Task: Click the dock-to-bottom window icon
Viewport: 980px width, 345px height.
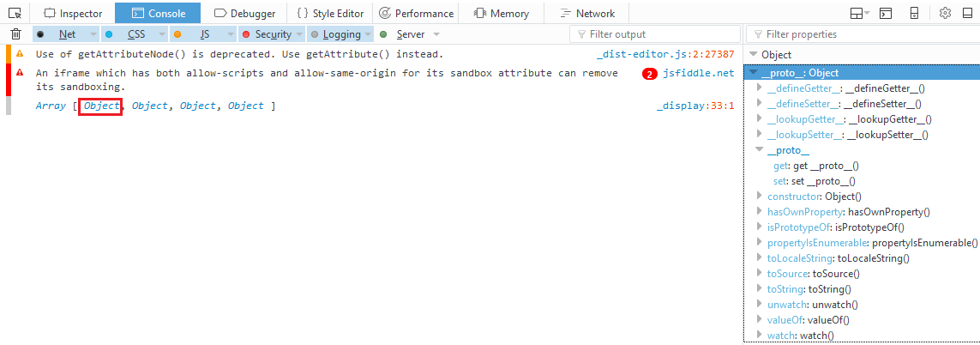Action: (x=968, y=13)
